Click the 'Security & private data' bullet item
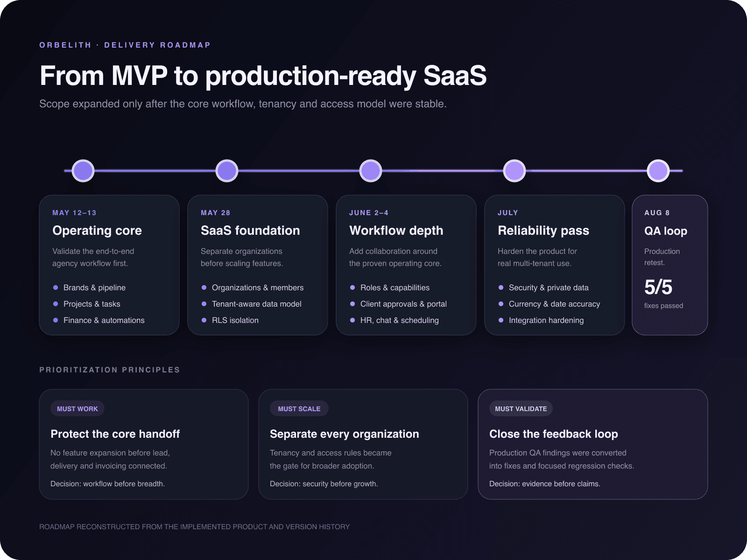 [x=543, y=287]
